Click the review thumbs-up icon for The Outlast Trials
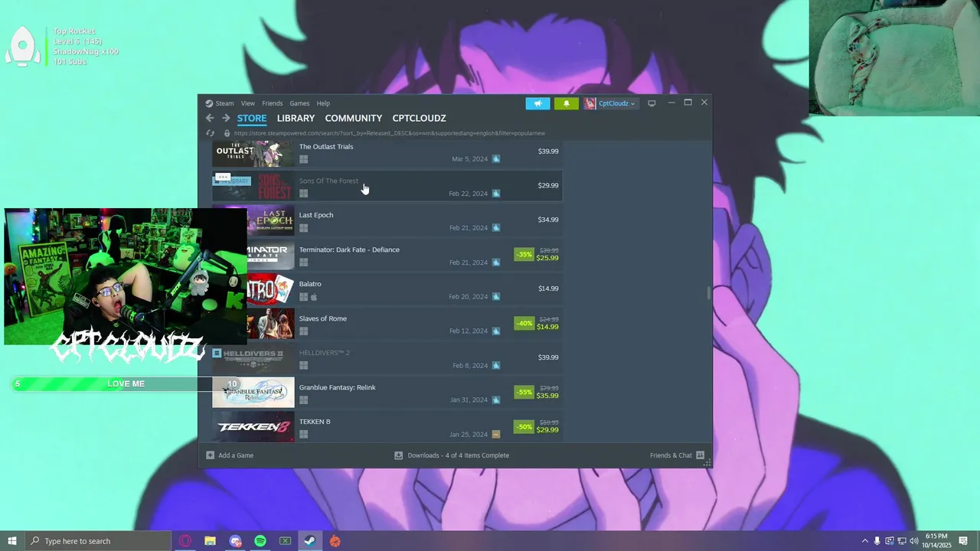Screen dimensions: 980x551 point(496,159)
